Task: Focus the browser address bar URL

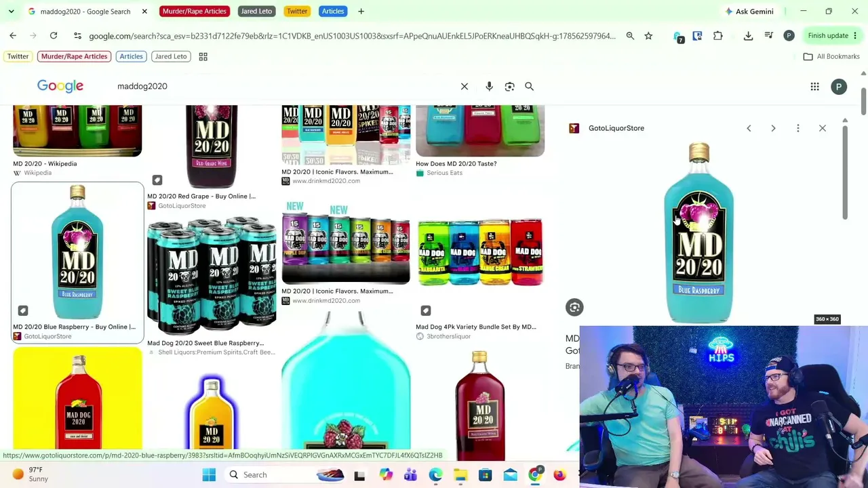Action: (352, 36)
